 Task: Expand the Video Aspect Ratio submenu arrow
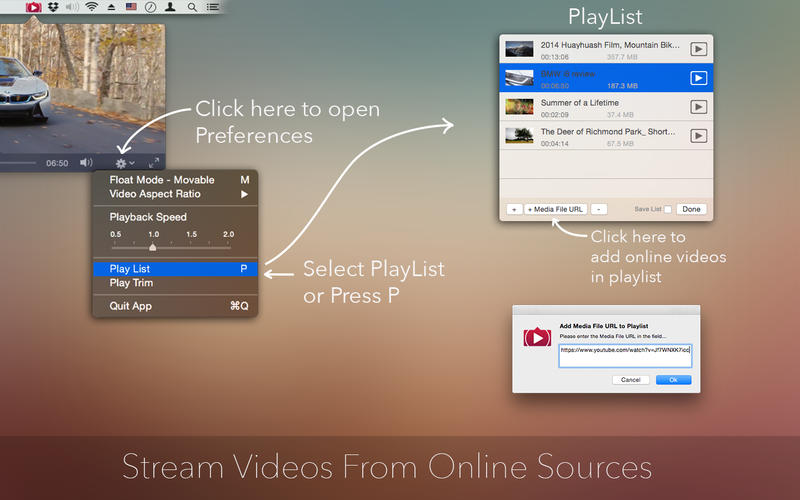(x=244, y=194)
